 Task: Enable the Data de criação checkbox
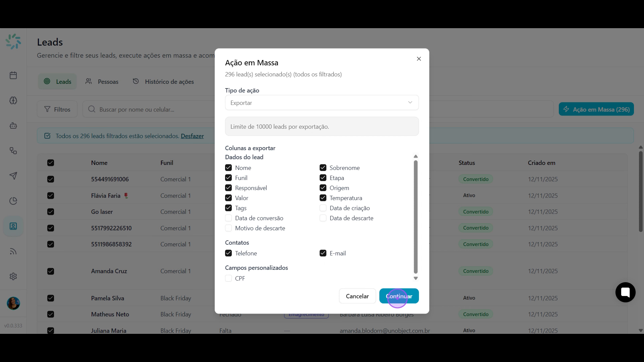[x=323, y=208]
